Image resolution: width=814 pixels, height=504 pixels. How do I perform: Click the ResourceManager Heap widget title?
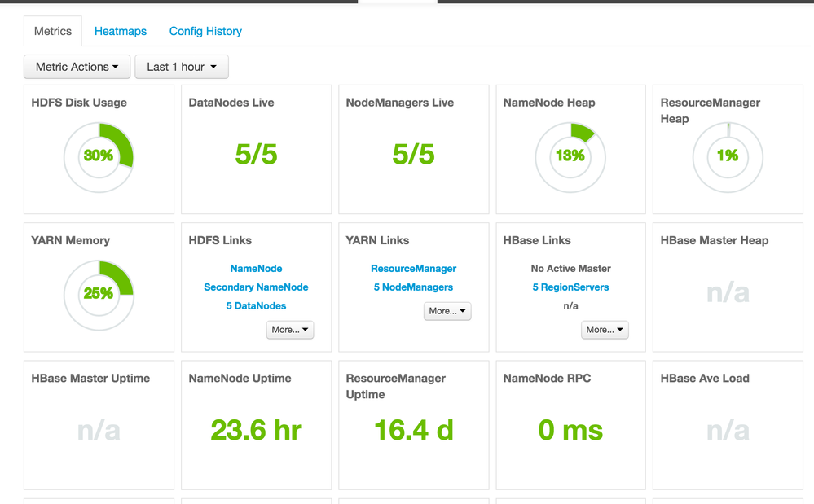click(x=711, y=111)
